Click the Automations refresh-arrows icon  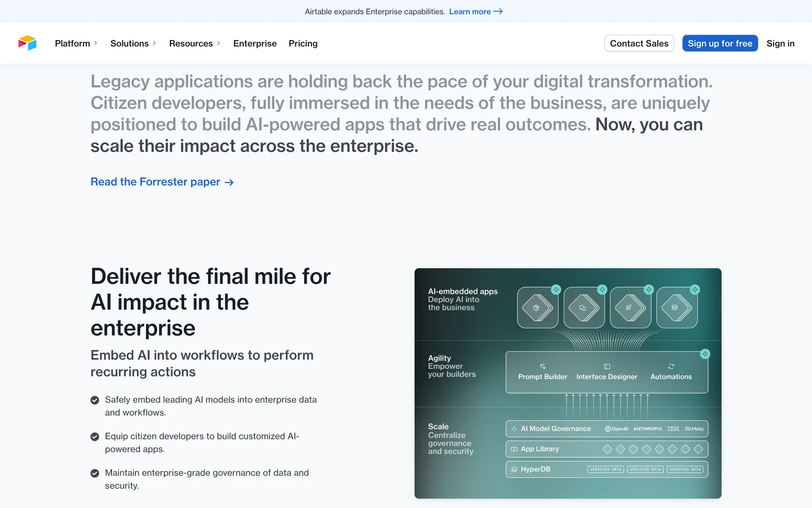[671, 366]
